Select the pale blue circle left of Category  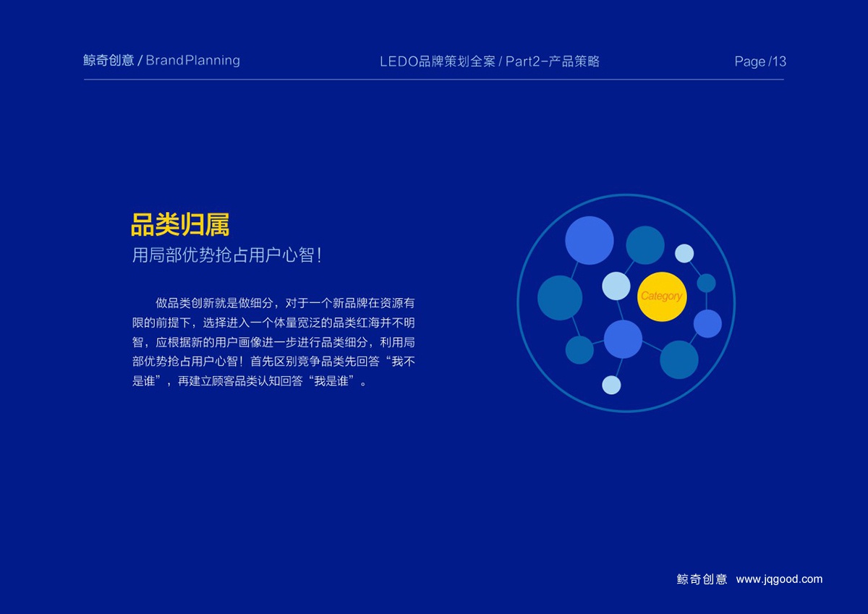[x=616, y=286]
